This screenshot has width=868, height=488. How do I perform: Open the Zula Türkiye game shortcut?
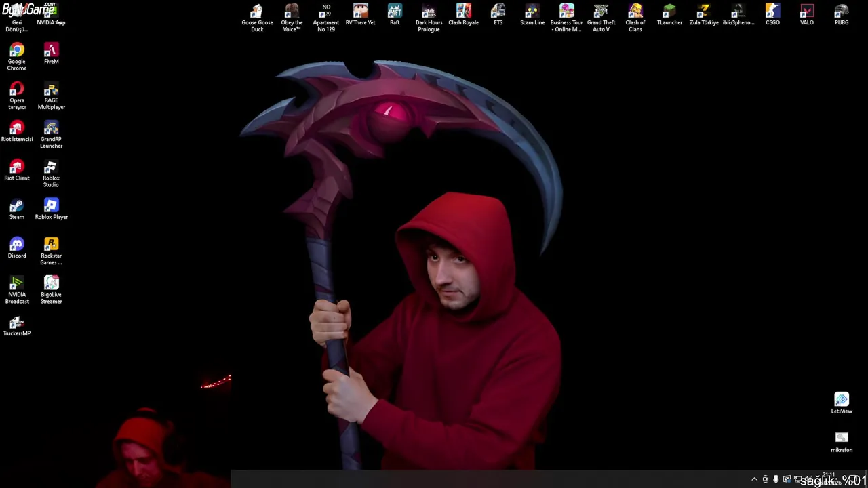(704, 15)
